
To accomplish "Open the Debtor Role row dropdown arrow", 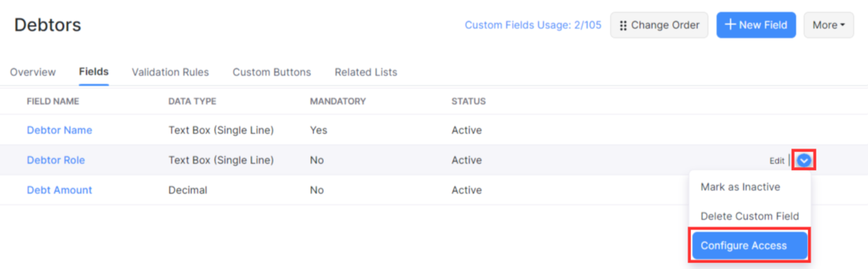I will [804, 161].
